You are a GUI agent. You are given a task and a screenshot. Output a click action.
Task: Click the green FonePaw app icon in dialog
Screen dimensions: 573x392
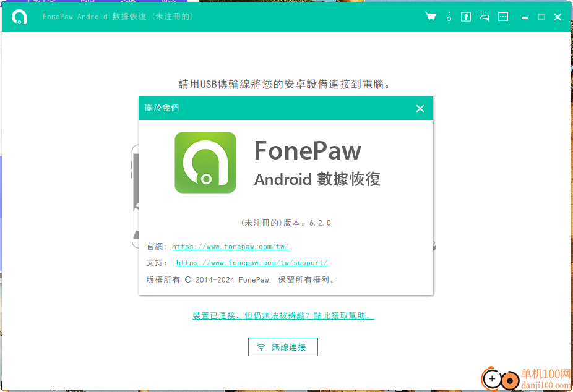(205, 163)
